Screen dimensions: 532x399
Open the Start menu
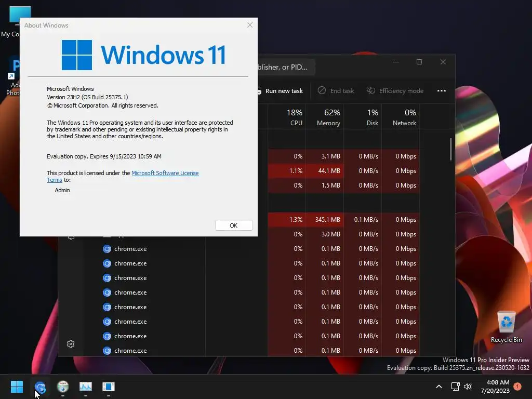coord(17,387)
